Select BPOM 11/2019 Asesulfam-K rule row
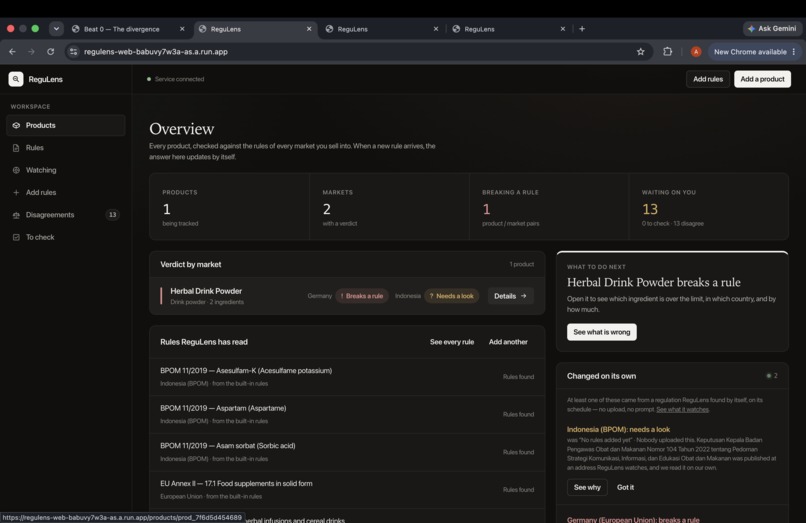The image size is (806, 523). (x=347, y=377)
